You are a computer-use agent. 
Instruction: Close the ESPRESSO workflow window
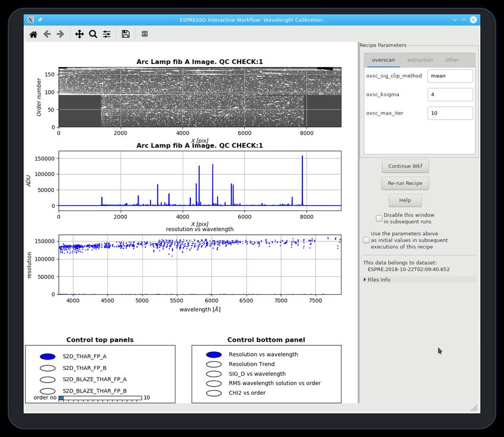[473, 20]
